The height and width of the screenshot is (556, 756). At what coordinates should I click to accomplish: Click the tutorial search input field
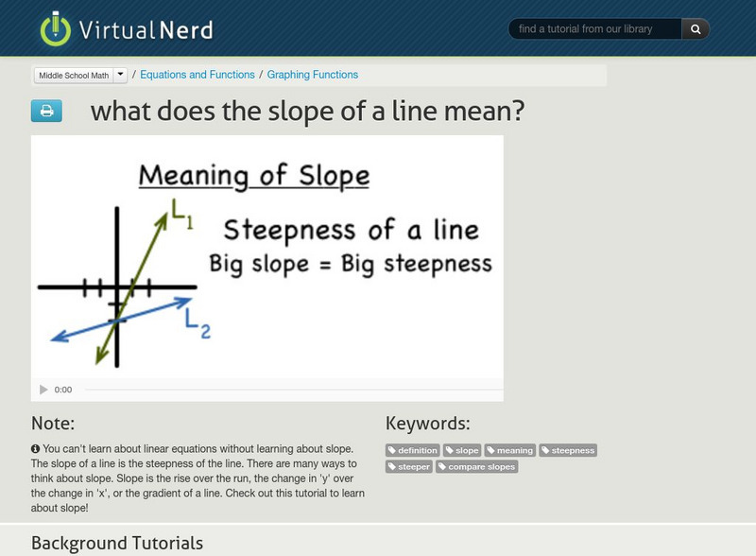[x=595, y=28]
